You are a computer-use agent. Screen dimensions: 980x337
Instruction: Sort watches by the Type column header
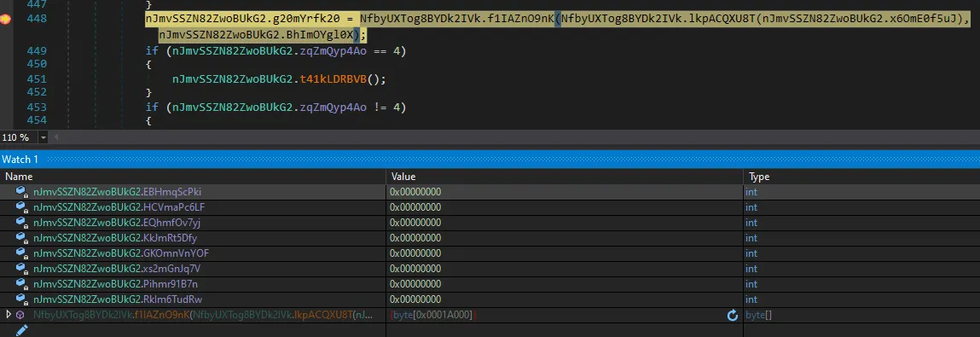click(862, 177)
